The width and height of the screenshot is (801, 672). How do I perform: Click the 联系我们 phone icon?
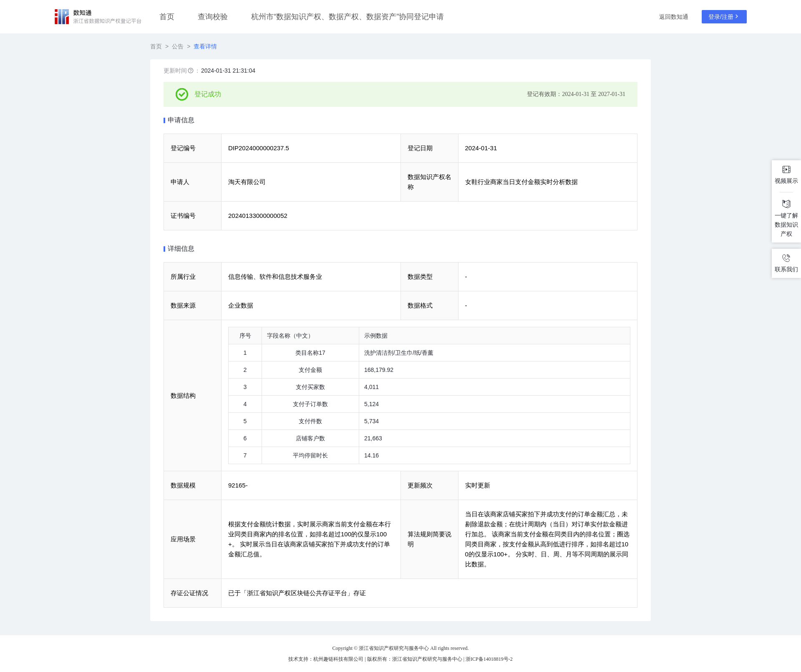(786, 258)
